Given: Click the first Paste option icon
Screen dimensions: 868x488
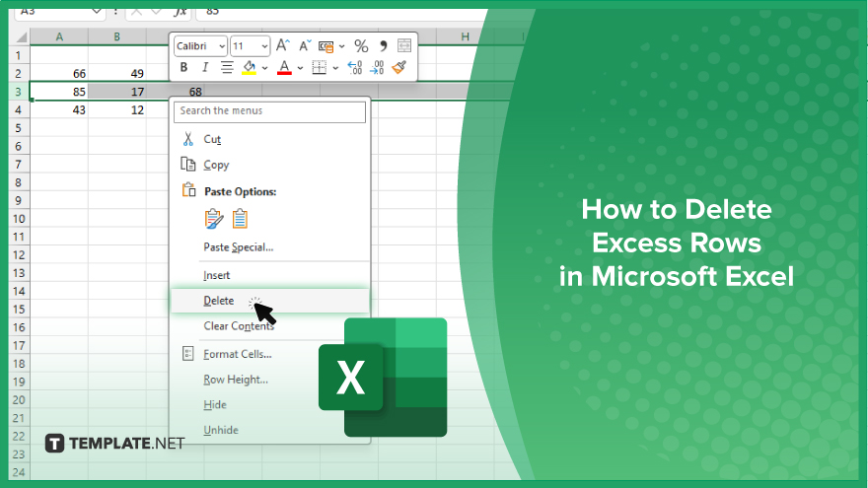Looking at the screenshot, I should [x=214, y=219].
